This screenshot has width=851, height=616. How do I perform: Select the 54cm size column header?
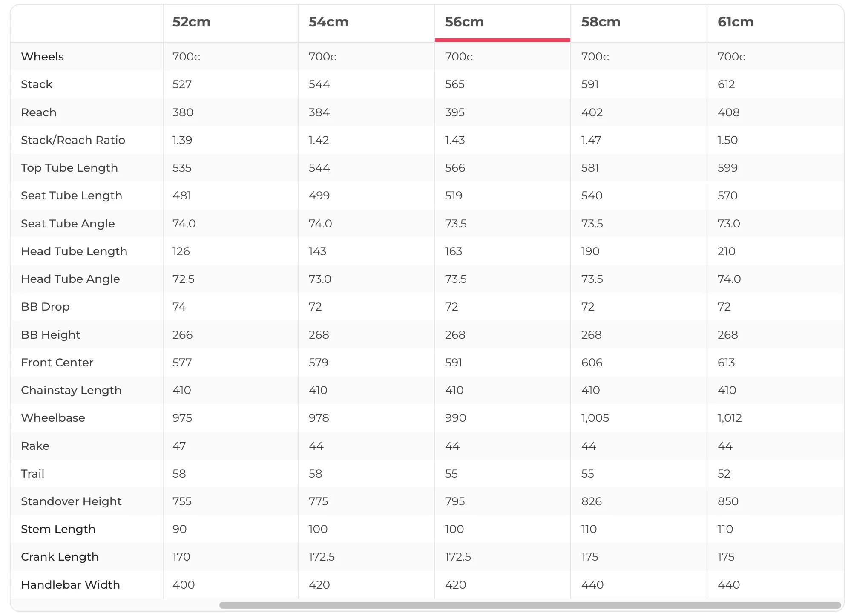328,22
